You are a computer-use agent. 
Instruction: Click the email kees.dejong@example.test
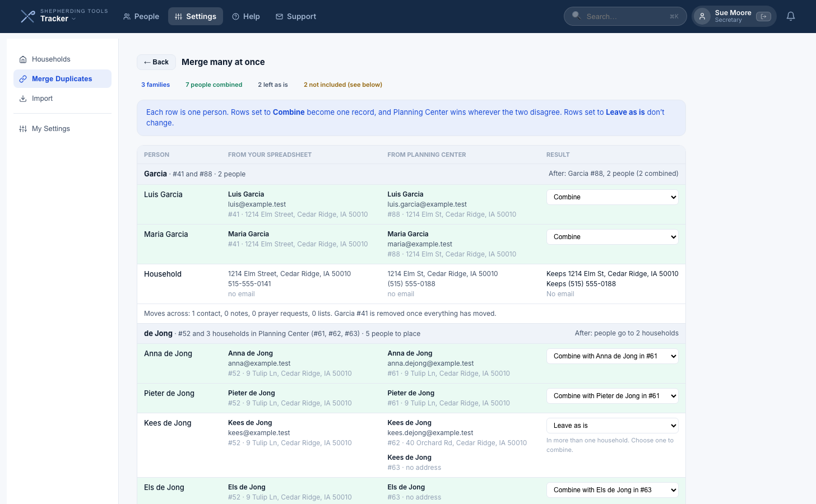430,433
